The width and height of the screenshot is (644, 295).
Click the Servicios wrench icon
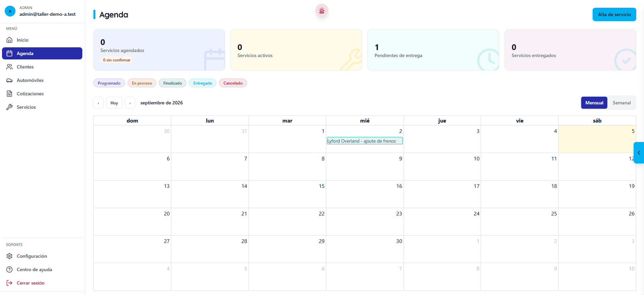point(9,107)
